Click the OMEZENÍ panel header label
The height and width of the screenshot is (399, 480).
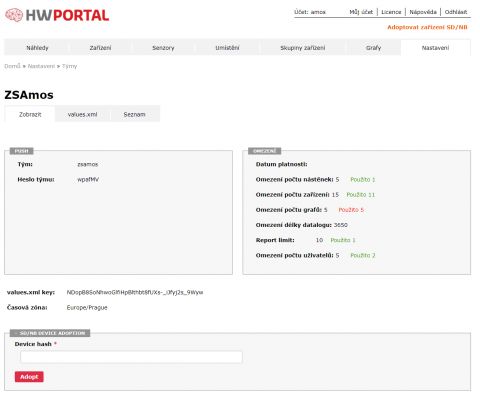(265, 151)
